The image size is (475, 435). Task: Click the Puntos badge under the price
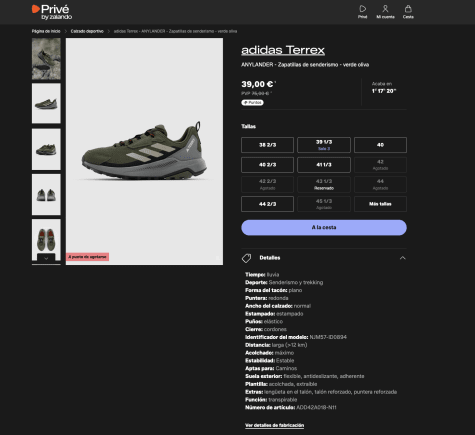(252, 103)
